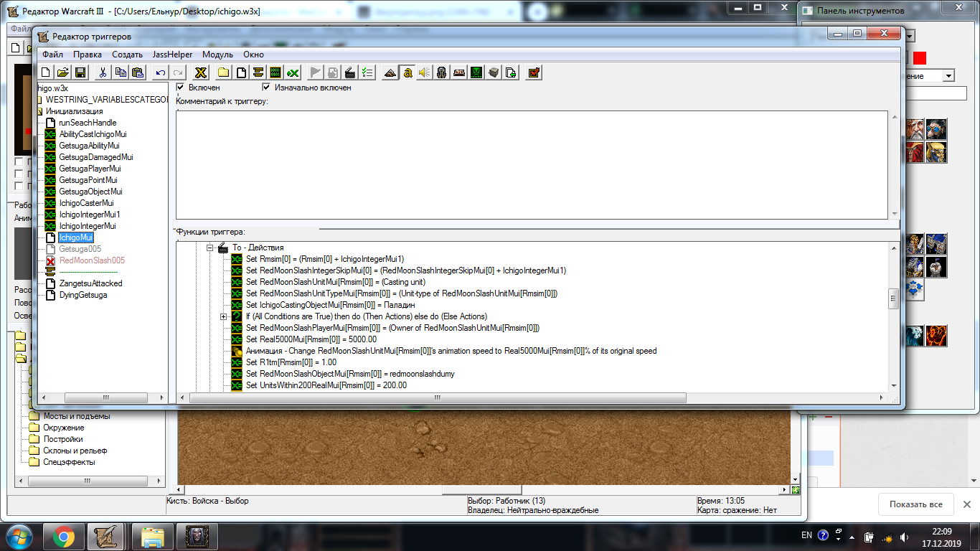Open the Модуль menu
The width and height of the screenshot is (980, 551).
[217, 55]
